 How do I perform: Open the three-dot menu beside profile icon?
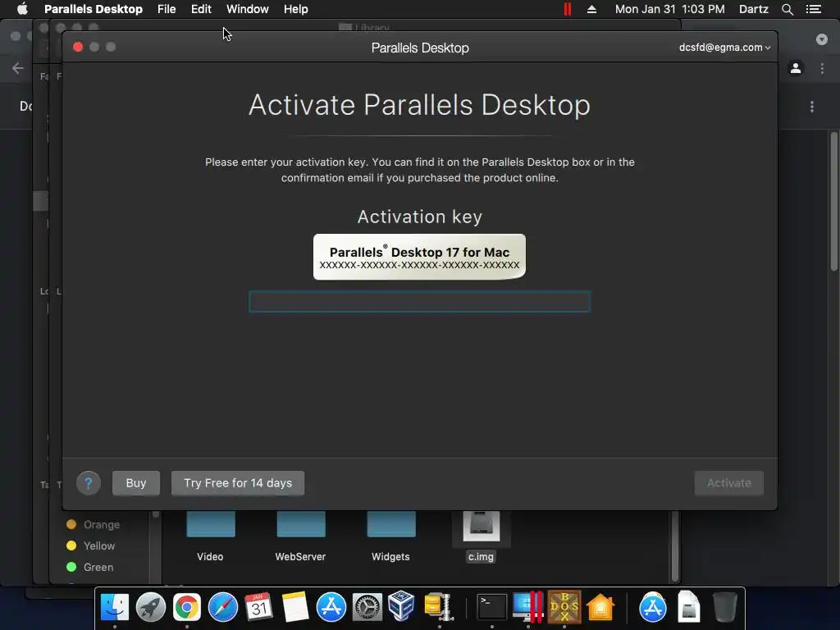[x=822, y=68]
